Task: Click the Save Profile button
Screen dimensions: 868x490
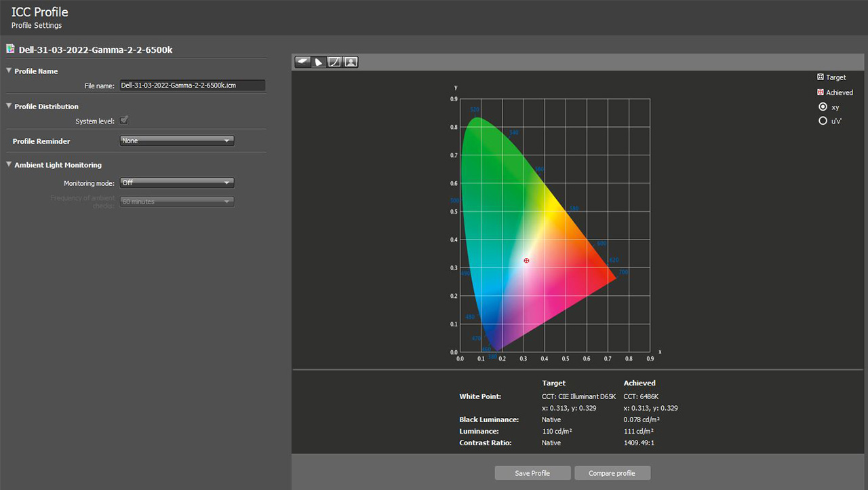Action: [532, 473]
